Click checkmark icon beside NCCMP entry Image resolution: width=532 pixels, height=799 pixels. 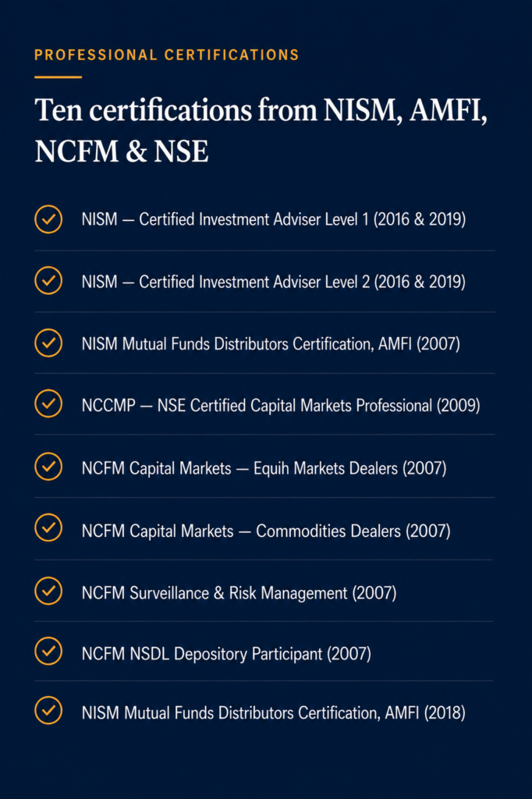[x=48, y=403]
